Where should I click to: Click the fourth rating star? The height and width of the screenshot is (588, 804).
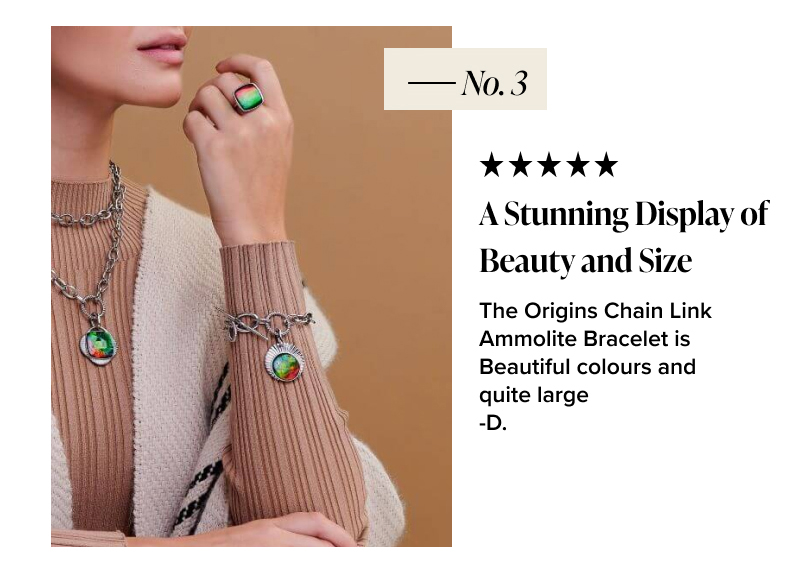(x=578, y=165)
